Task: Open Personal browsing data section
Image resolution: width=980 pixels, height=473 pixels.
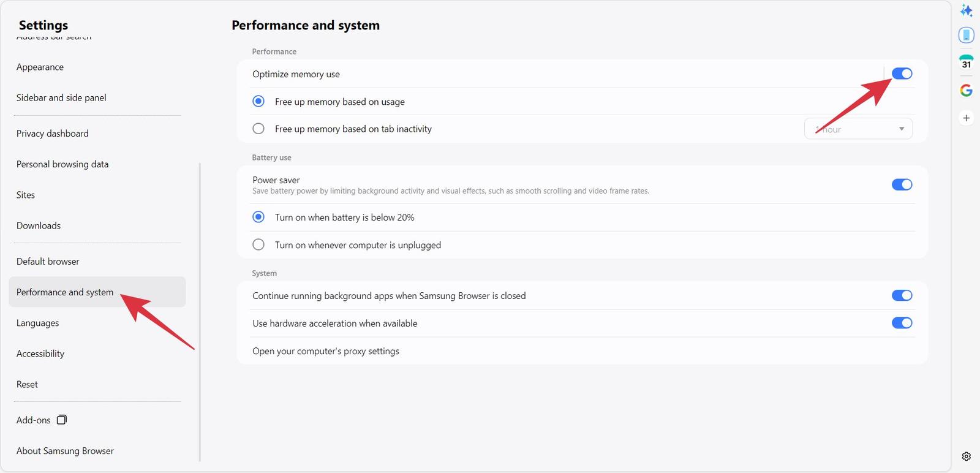Action: tap(62, 164)
